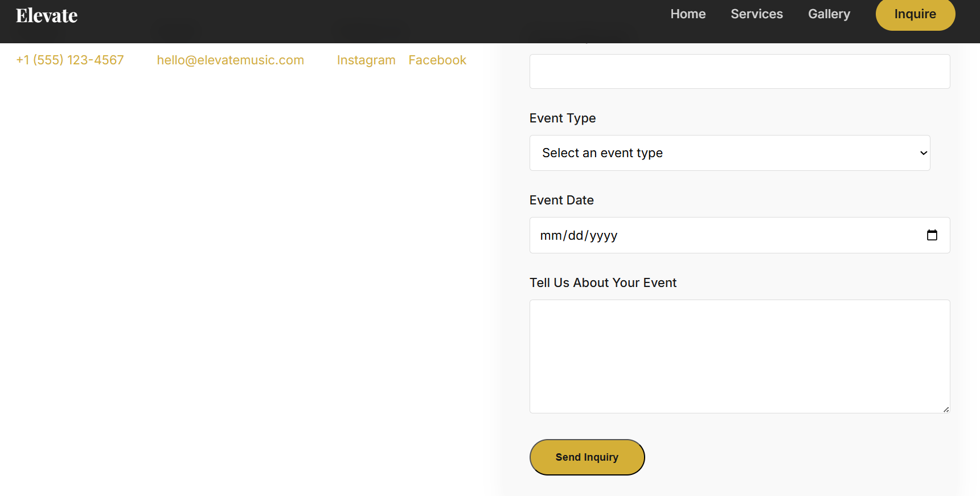Image resolution: width=980 pixels, height=496 pixels.
Task: Call the +1 (555) 123-4567 link
Action: tap(70, 60)
